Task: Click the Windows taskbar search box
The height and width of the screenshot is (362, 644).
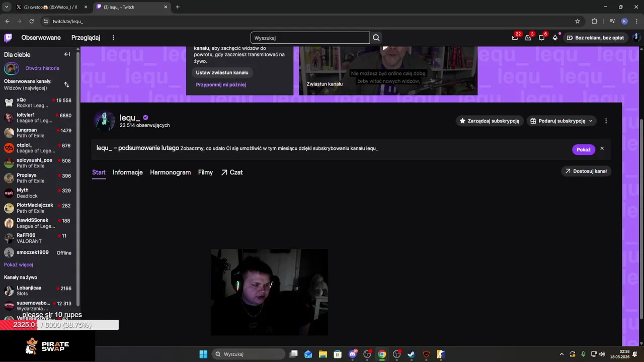Action: tap(248, 354)
